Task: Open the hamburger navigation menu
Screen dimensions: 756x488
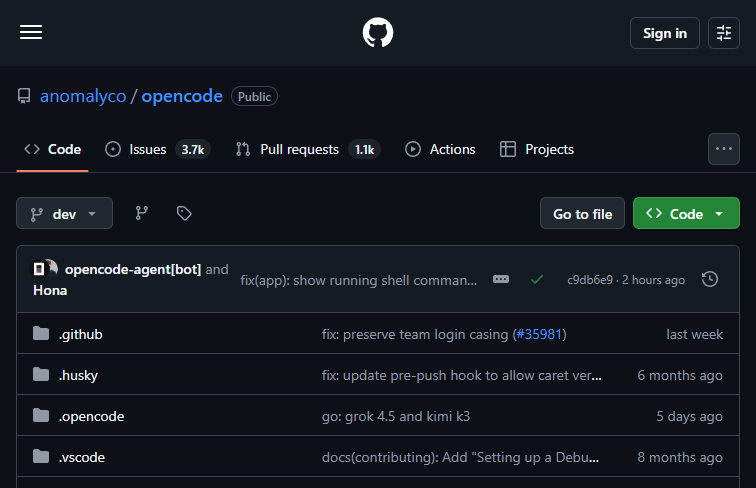Action: click(31, 32)
